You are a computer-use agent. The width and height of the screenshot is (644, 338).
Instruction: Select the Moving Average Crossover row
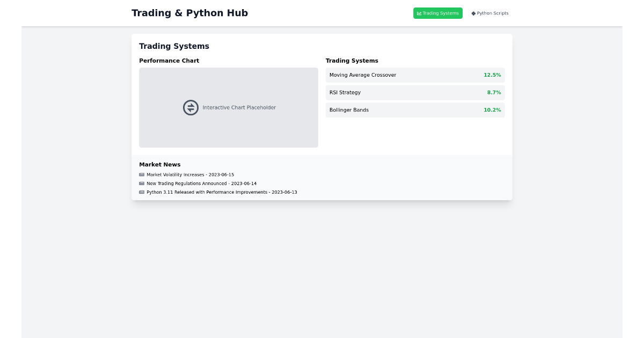coord(415,75)
